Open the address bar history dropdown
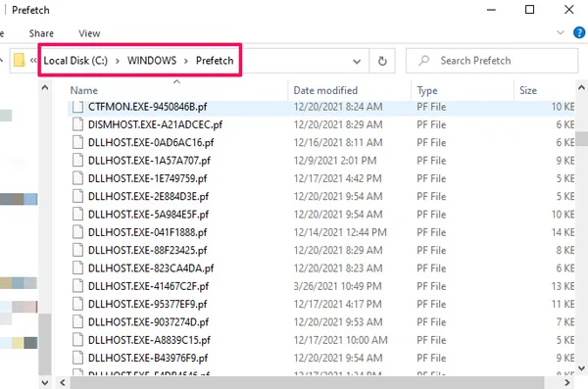The height and width of the screenshot is (389, 588). 357,61
